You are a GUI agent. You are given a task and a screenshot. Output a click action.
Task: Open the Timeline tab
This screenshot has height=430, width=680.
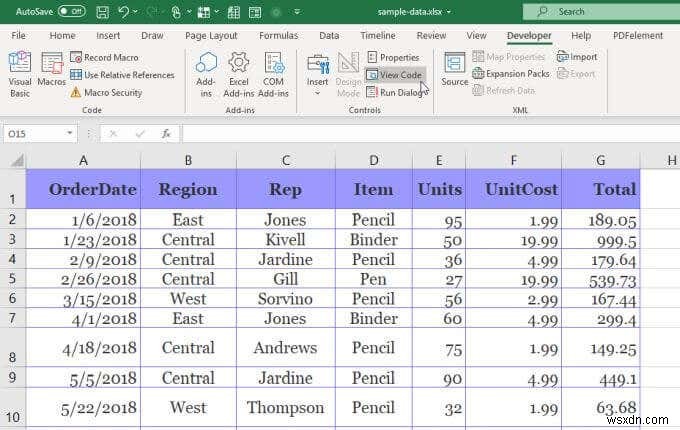pyautogui.click(x=378, y=36)
